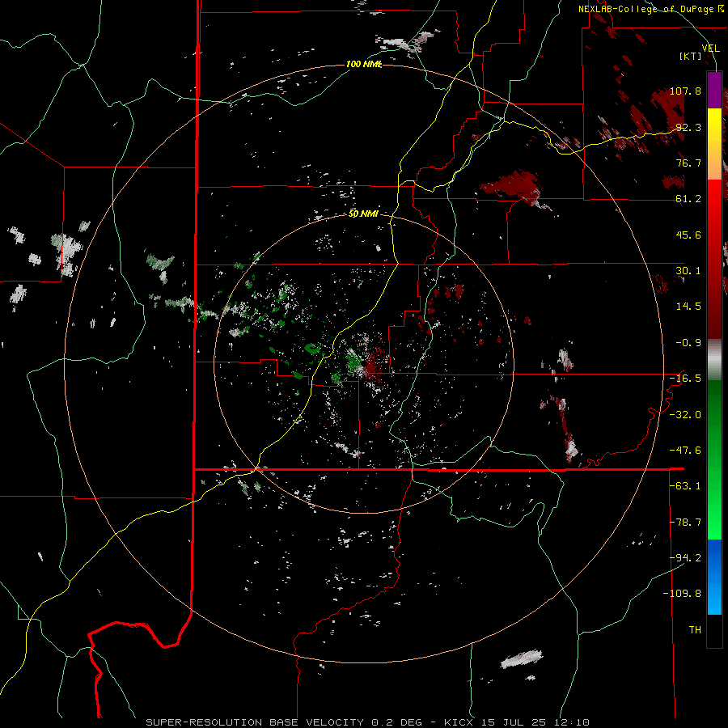Select the -16.5 velocity scale value
The height and width of the screenshot is (728, 728).
685,379
